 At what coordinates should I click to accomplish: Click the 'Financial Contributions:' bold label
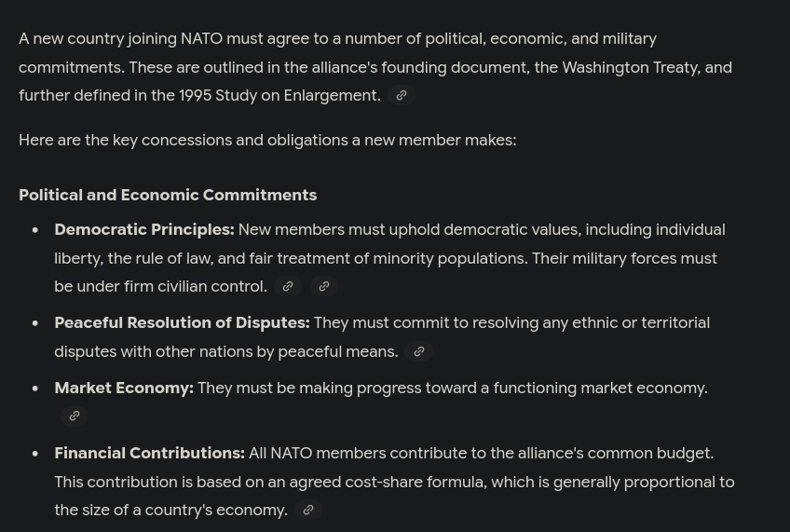pyautogui.click(x=150, y=454)
